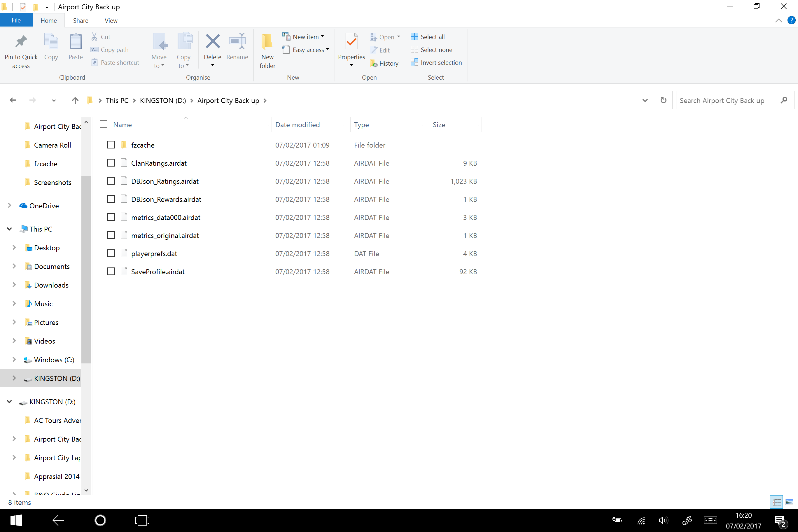Switch to the Share ribbon tab

coord(81,20)
